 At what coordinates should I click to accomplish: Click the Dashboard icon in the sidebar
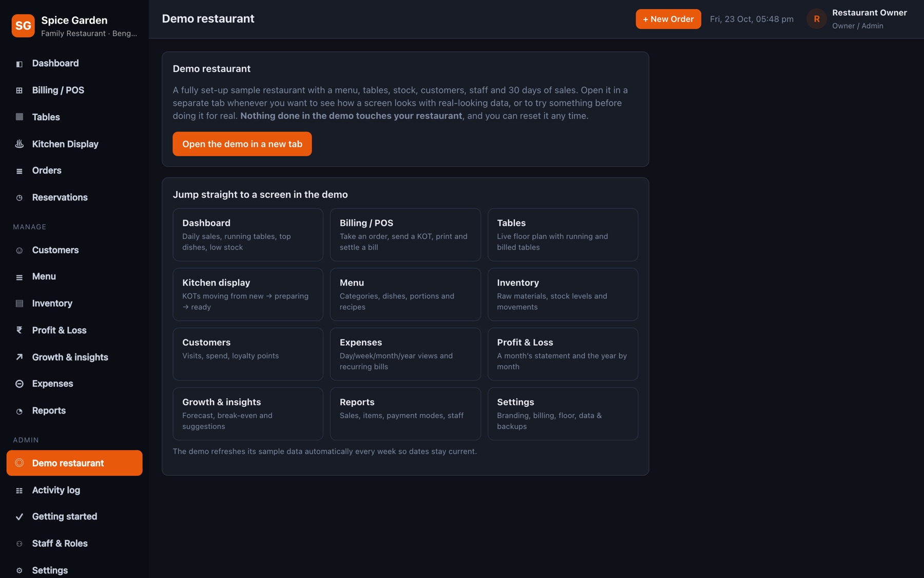pyautogui.click(x=20, y=64)
